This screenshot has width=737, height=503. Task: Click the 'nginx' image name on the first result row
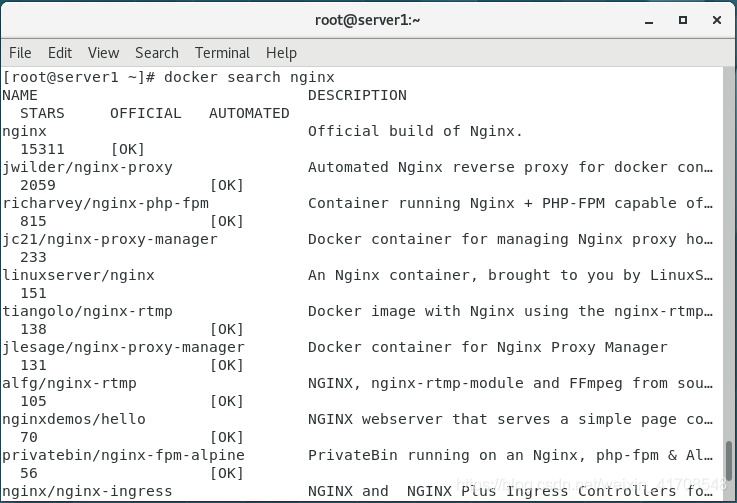(x=24, y=132)
